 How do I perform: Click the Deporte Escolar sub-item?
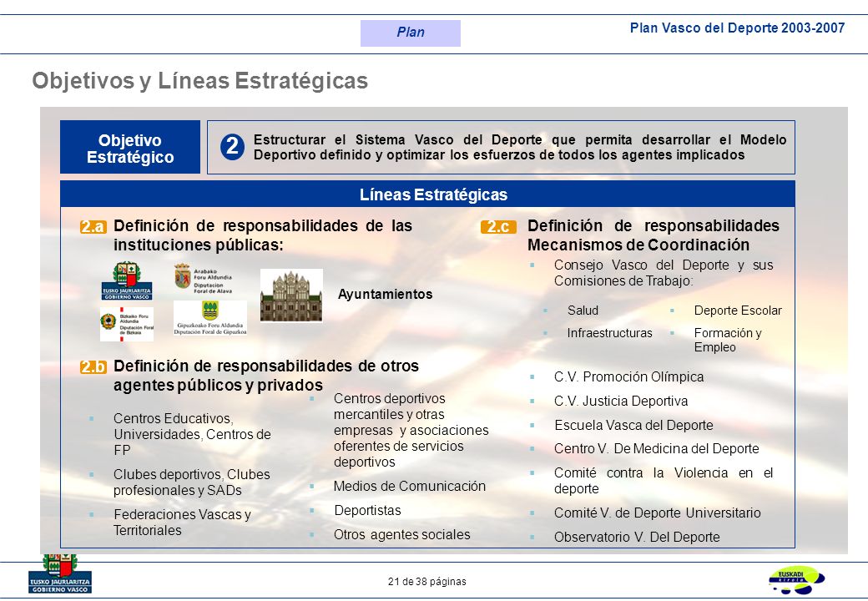pos(738,311)
